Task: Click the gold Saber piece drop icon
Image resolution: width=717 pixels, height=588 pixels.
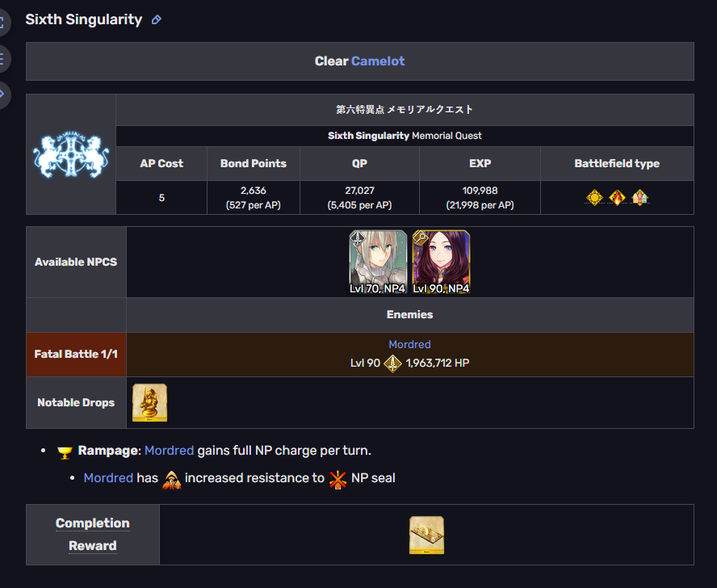Action: [x=149, y=403]
